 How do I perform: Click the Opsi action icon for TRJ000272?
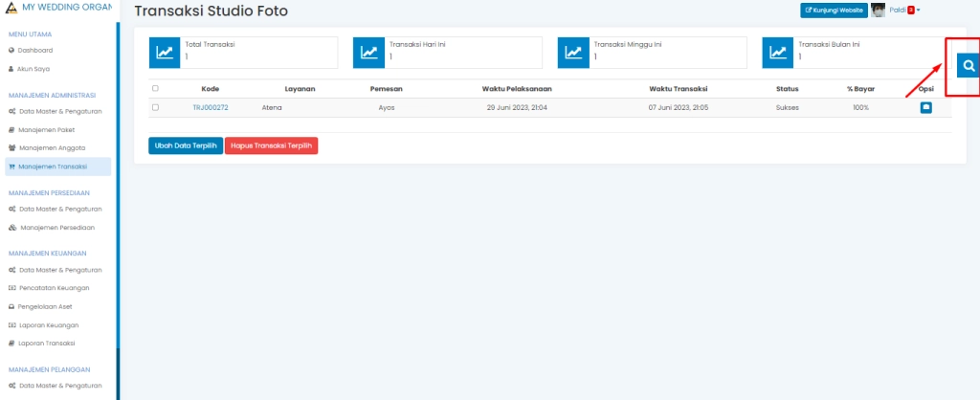[925, 108]
